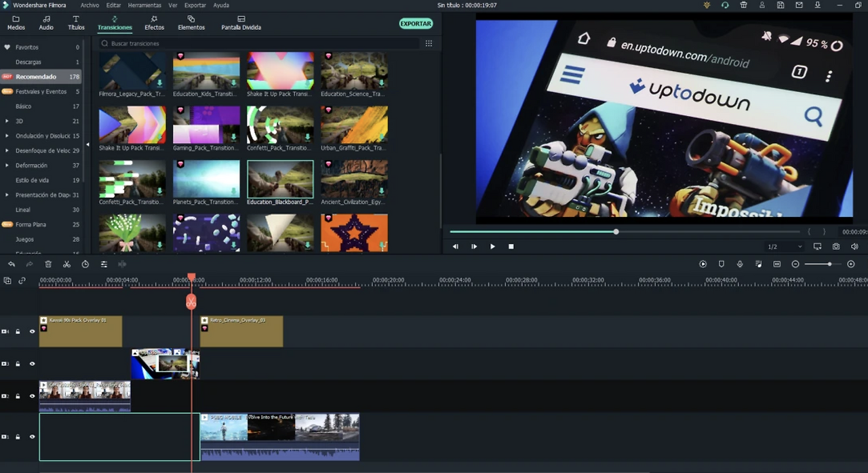Open the Elementos tab
The width and height of the screenshot is (868, 473).
(191, 23)
